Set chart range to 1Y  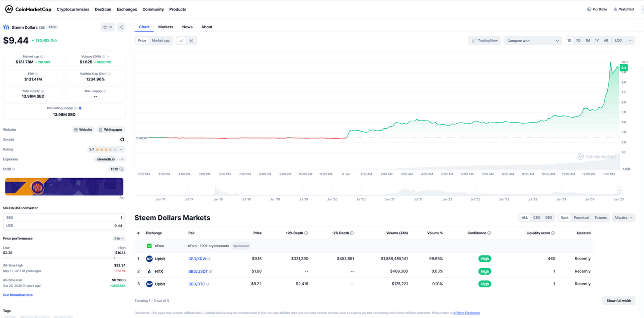pos(597,41)
